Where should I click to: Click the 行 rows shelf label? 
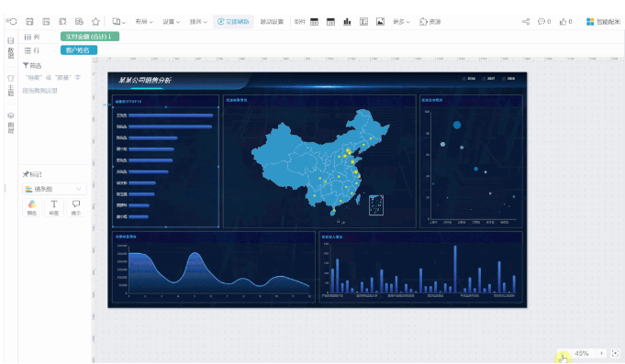point(32,50)
